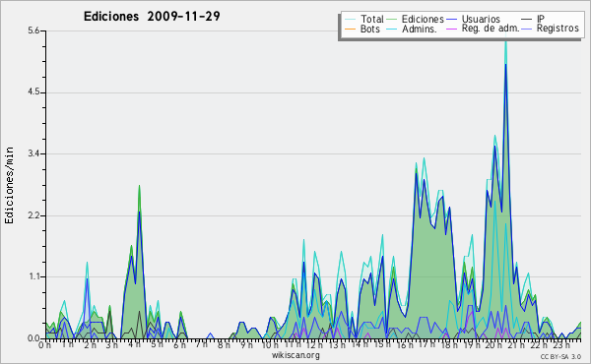Image resolution: width=591 pixels, height=364 pixels.
Task: Click the x-axis label '15 h'
Action: [382, 344]
